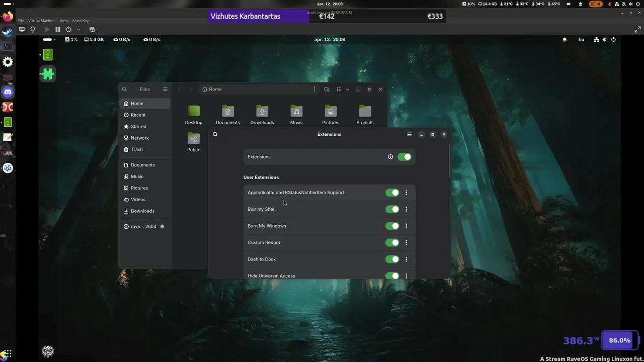This screenshot has width=644, height=362.
Task: Show the Extensions info icon
Action: [x=390, y=157]
